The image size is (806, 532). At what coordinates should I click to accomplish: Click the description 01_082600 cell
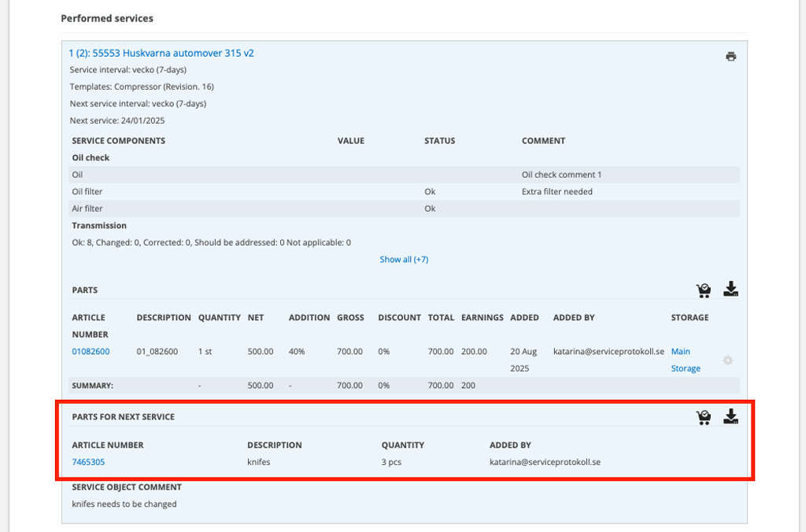157,352
